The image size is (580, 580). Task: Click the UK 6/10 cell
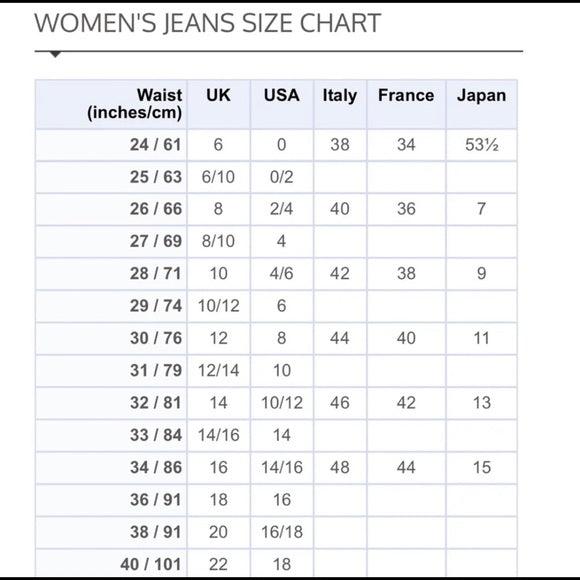click(x=219, y=177)
